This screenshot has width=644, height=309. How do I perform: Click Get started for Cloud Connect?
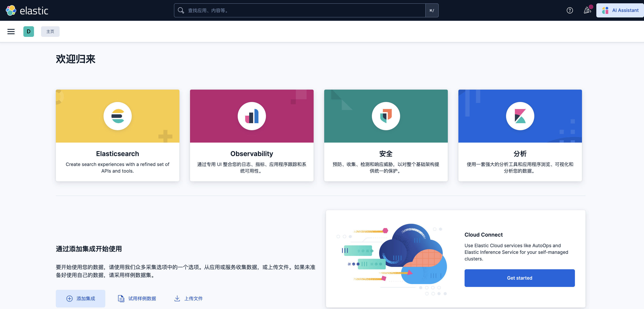[x=520, y=278]
